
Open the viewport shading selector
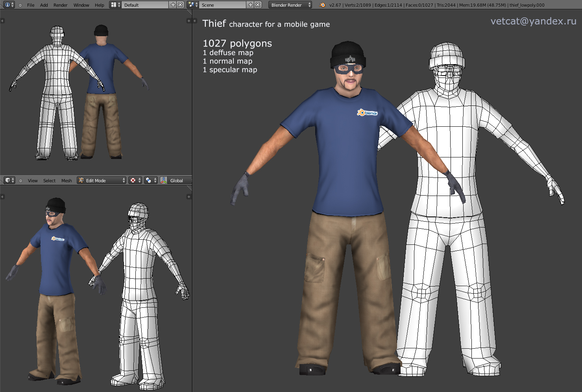(135, 180)
